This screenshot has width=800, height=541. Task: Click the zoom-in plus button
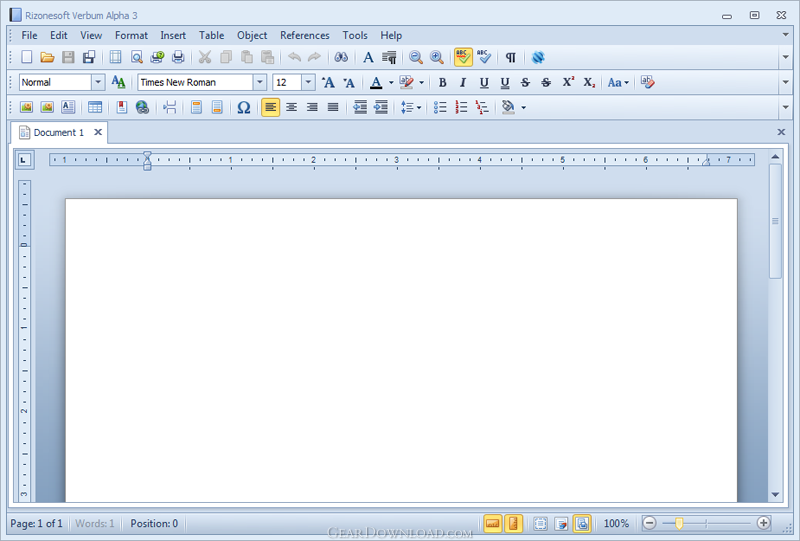pos(763,523)
